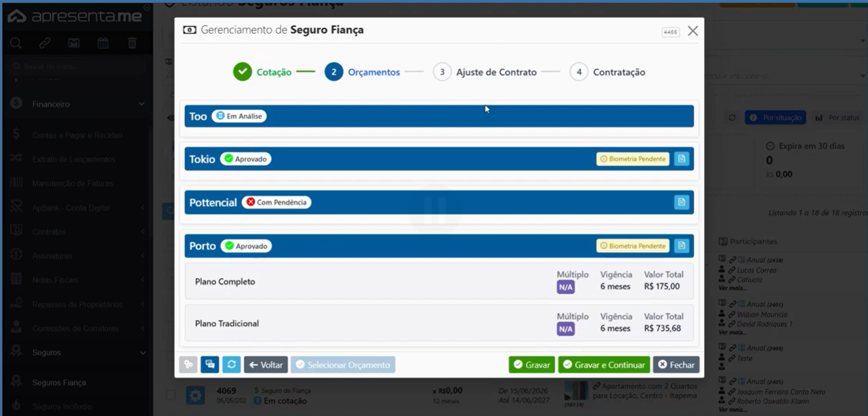
Task: Click the search icon in sidebar toolbar
Action: tap(16, 43)
